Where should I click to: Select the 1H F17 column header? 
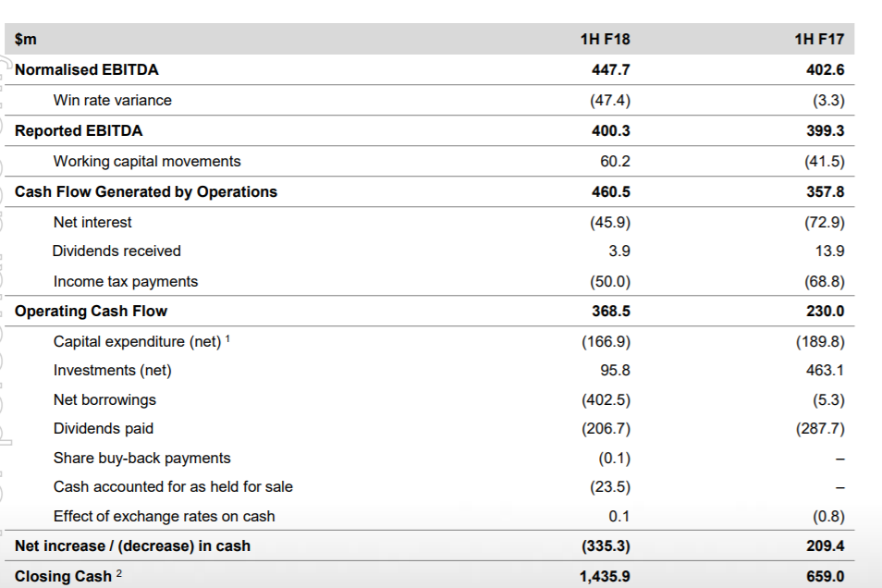pyautogui.click(x=819, y=40)
